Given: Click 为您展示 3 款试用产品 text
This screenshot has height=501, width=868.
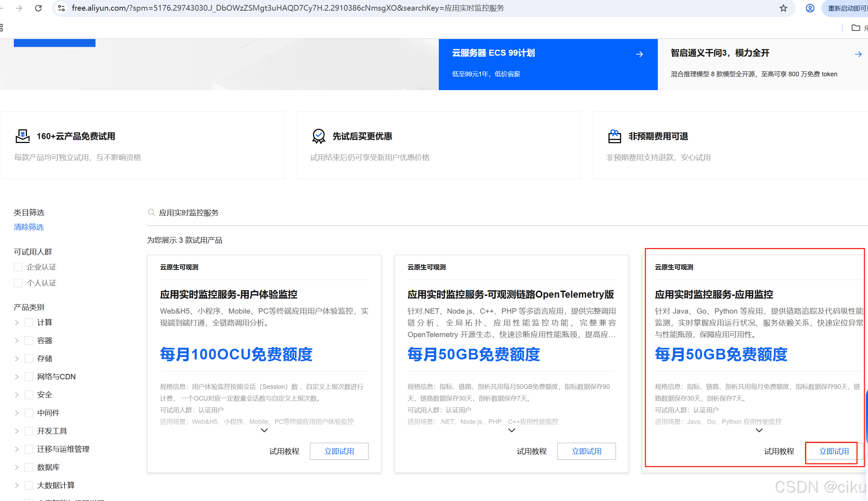Looking at the screenshot, I should (185, 240).
